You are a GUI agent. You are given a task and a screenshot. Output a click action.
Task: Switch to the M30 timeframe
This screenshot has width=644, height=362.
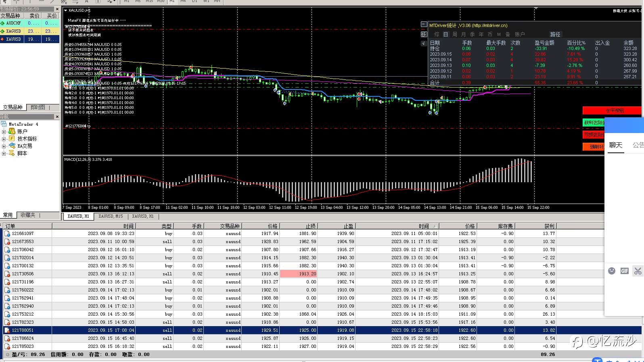(161, 2)
